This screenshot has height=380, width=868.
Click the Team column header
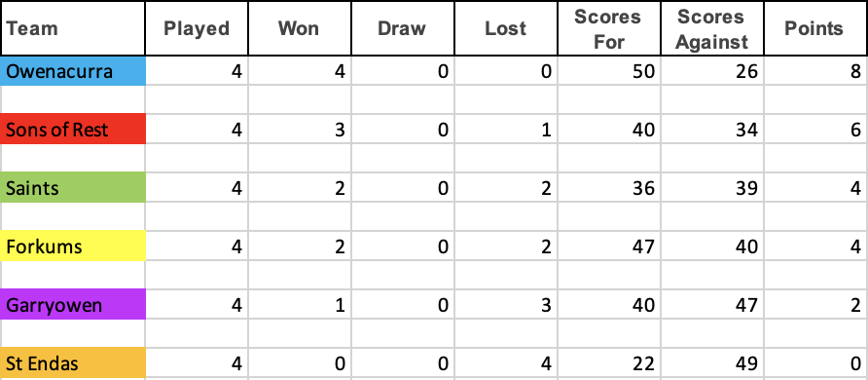pyautogui.click(x=73, y=28)
